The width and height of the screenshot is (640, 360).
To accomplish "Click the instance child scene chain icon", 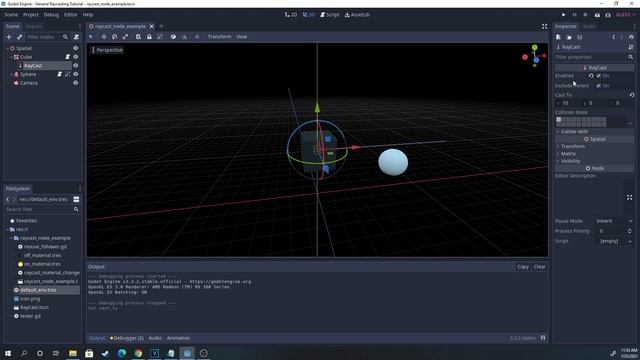I will coord(19,37).
